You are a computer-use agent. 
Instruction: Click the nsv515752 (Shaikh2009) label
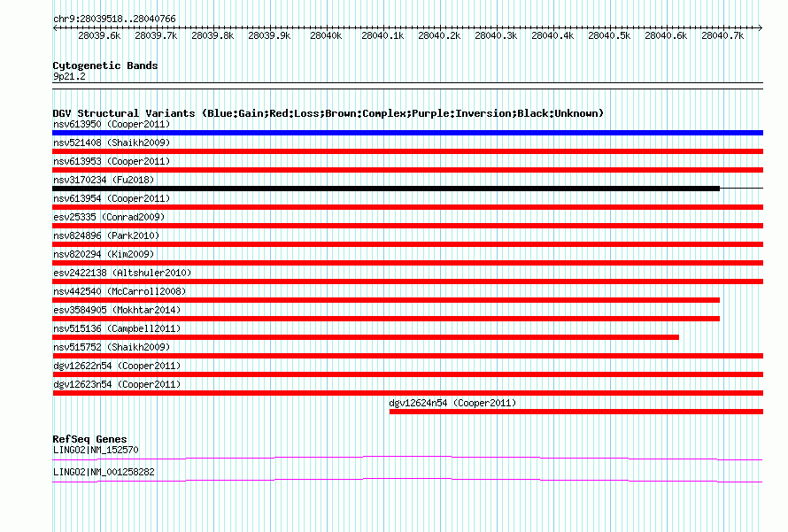[x=112, y=347]
